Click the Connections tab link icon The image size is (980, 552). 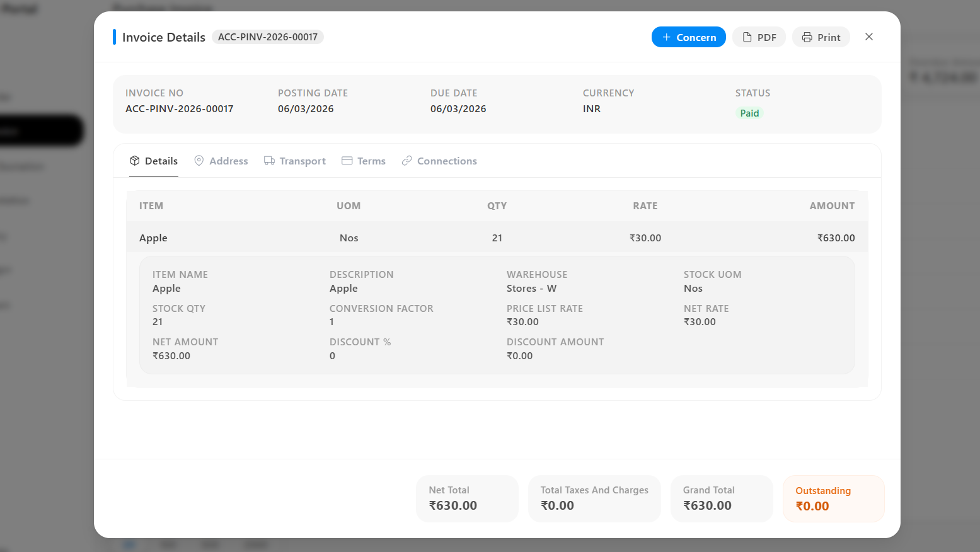tap(407, 161)
